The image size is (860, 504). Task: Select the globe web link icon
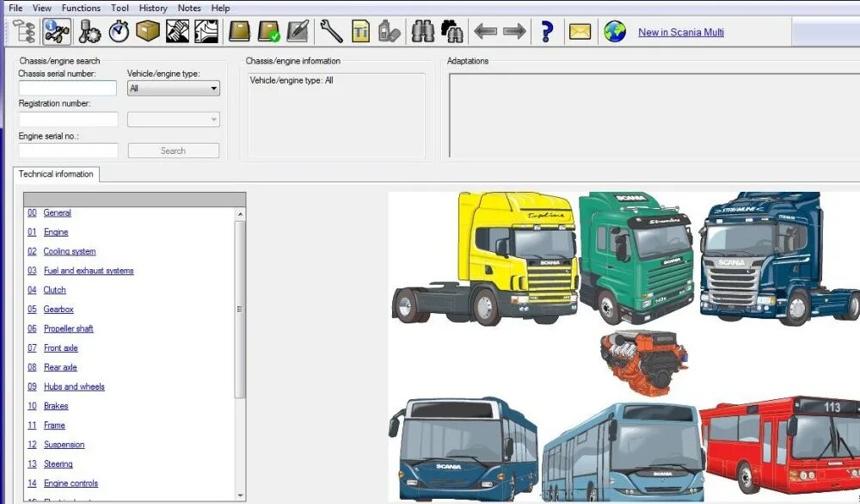[x=614, y=31]
